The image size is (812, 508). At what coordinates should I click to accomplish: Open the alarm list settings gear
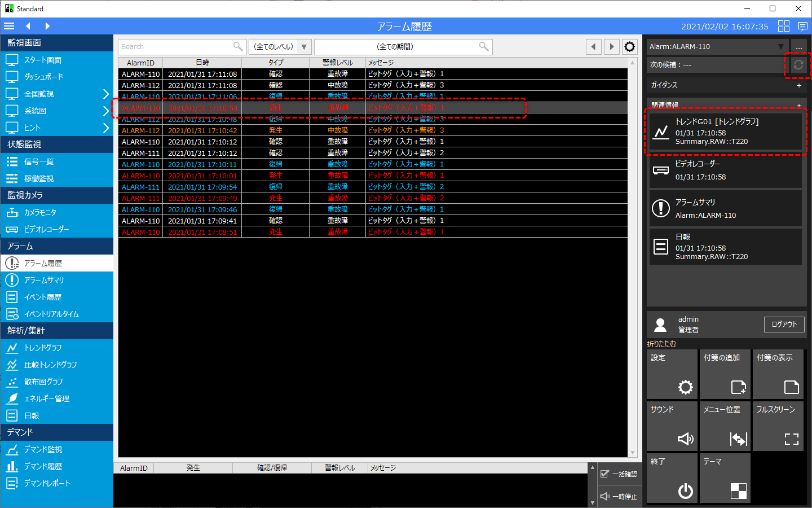click(629, 47)
